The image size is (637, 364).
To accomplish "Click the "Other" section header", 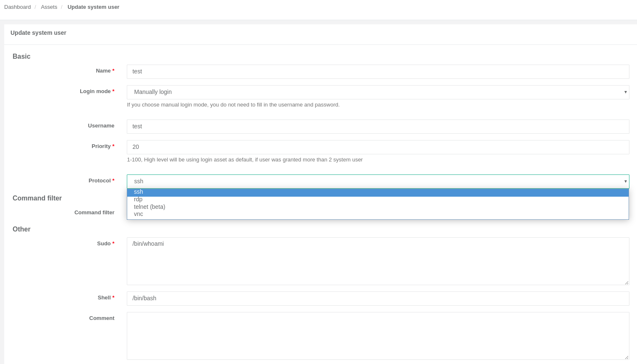I will coord(21,229).
